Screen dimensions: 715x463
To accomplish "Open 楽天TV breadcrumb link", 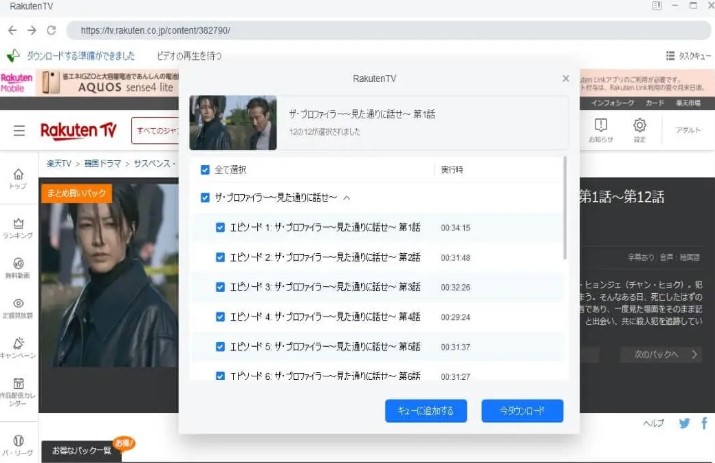I will (x=59, y=163).
